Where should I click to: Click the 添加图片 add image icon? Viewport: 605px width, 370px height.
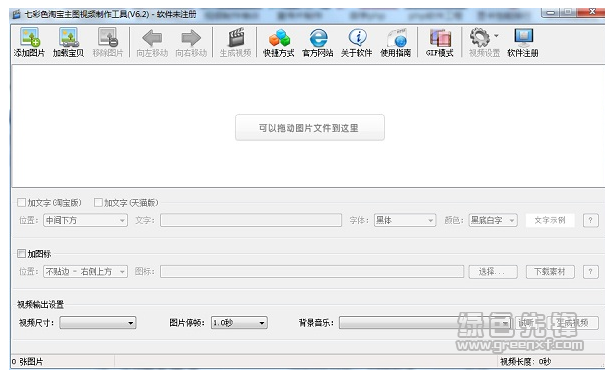(x=30, y=37)
